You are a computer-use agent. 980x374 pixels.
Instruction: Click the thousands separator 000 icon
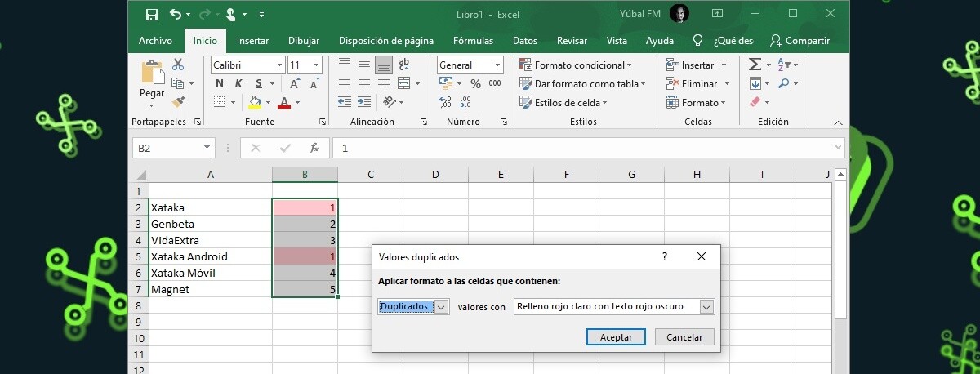(496, 83)
